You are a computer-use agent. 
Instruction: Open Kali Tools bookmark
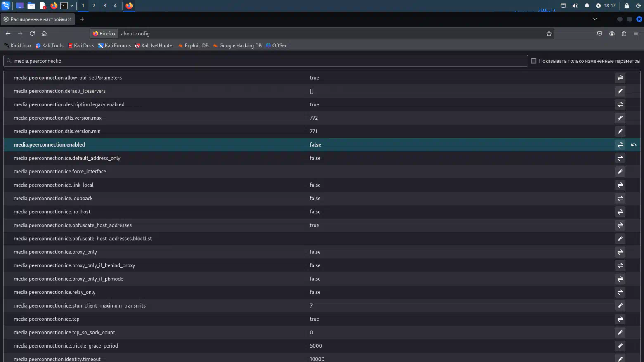coord(50,45)
